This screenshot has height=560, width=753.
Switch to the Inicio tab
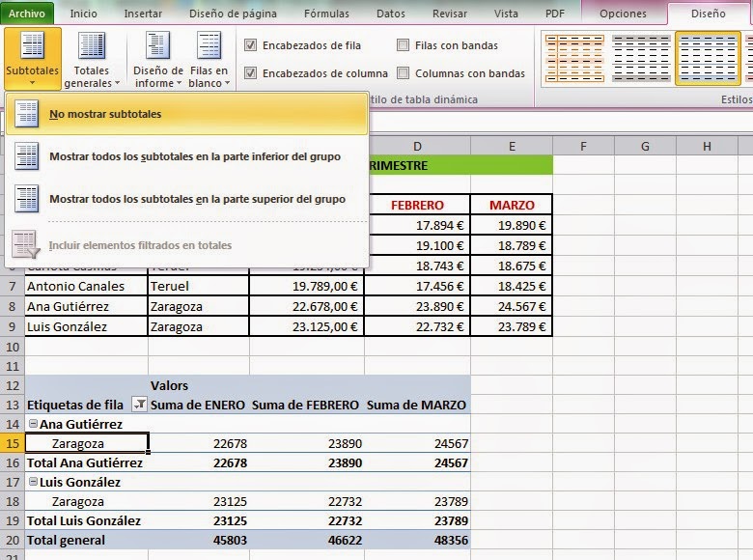(x=84, y=14)
